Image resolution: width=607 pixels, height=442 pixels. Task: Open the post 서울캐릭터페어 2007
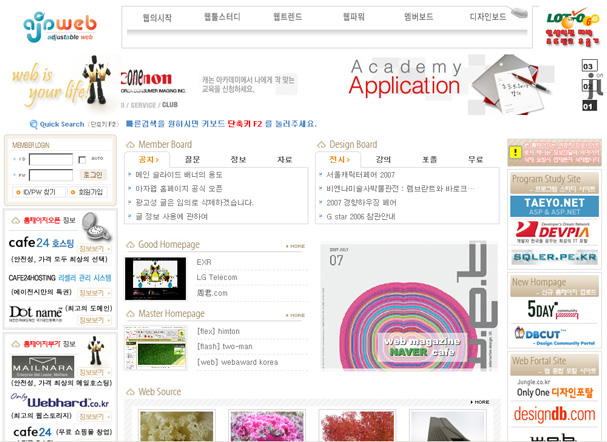(x=360, y=175)
